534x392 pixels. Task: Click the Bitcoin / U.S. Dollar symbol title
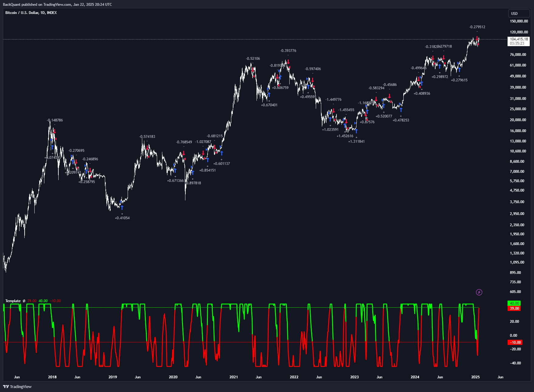[x=31, y=13]
